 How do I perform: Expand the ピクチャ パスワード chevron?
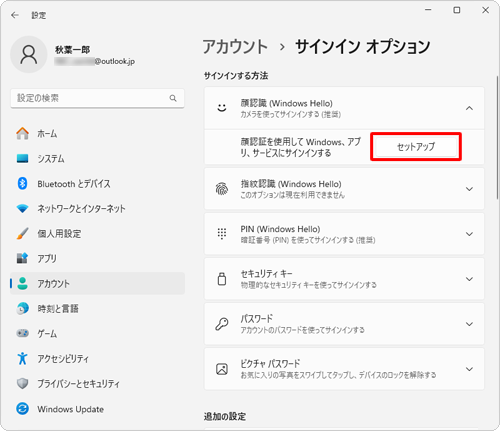coord(469,369)
